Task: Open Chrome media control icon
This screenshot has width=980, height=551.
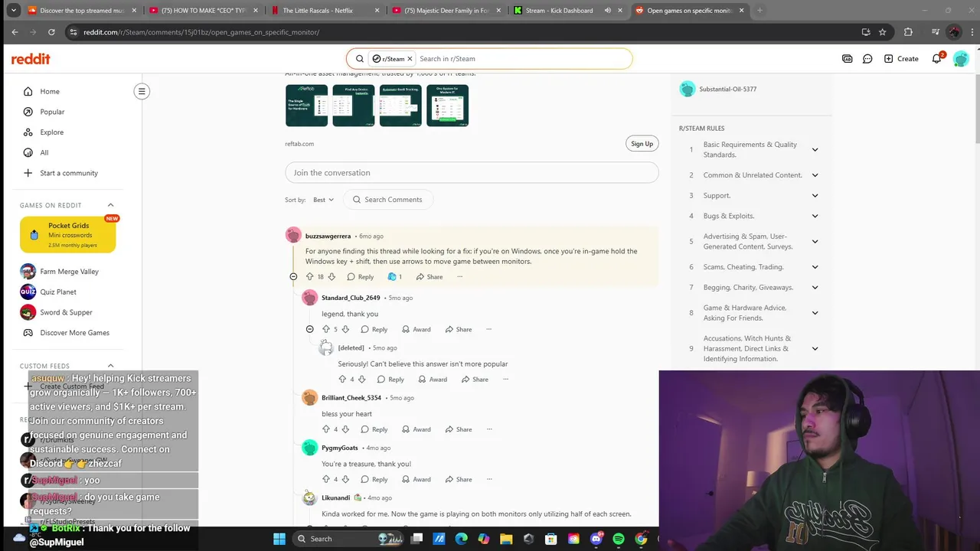Action: pyautogui.click(x=935, y=32)
